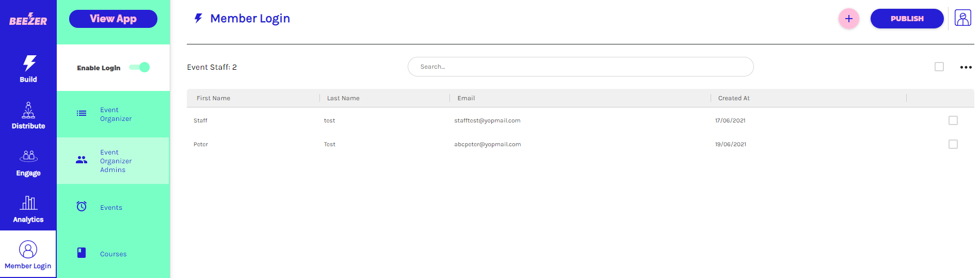Image resolution: width=980 pixels, height=278 pixels.
Task: Open the Analytics section
Action: coord(28,209)
